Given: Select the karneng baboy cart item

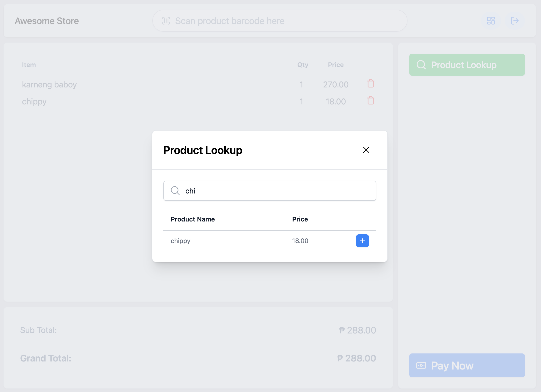Looking at the screenshot, I should point(198,84).
